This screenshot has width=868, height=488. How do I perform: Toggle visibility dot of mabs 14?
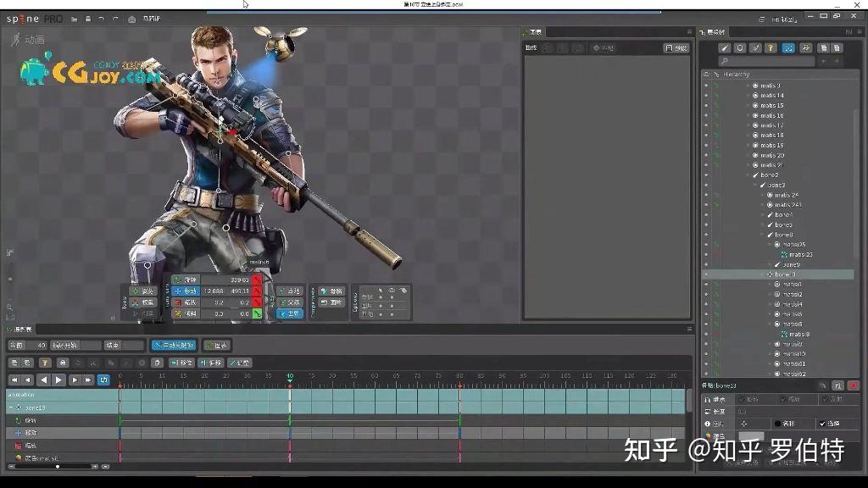click(x=706, y=96)
